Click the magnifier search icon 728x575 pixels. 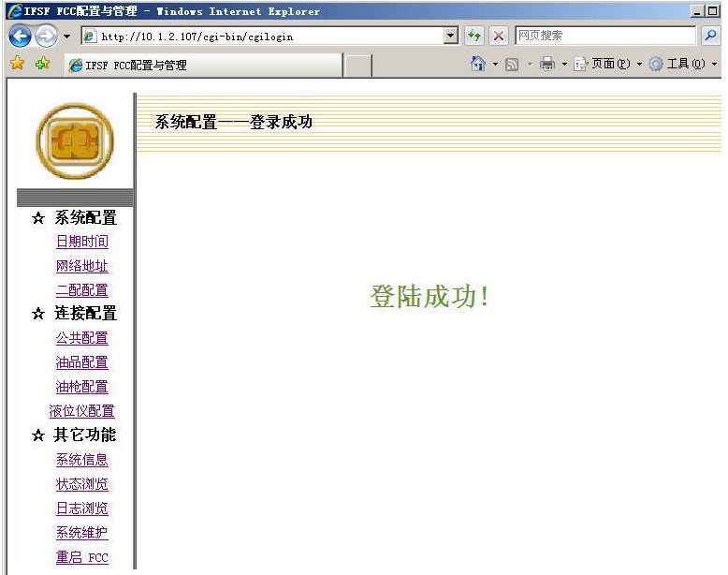(x=710, y=36)
